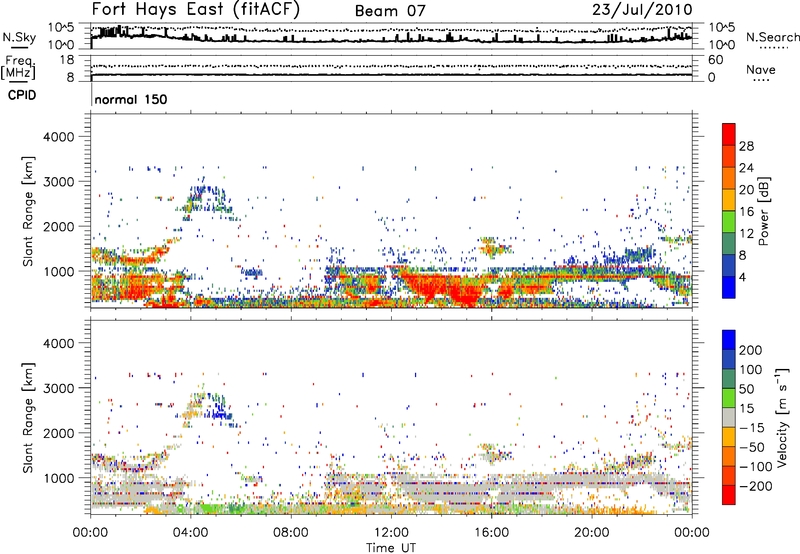Click the power panel 'Slant Range [km]' label

28,211
